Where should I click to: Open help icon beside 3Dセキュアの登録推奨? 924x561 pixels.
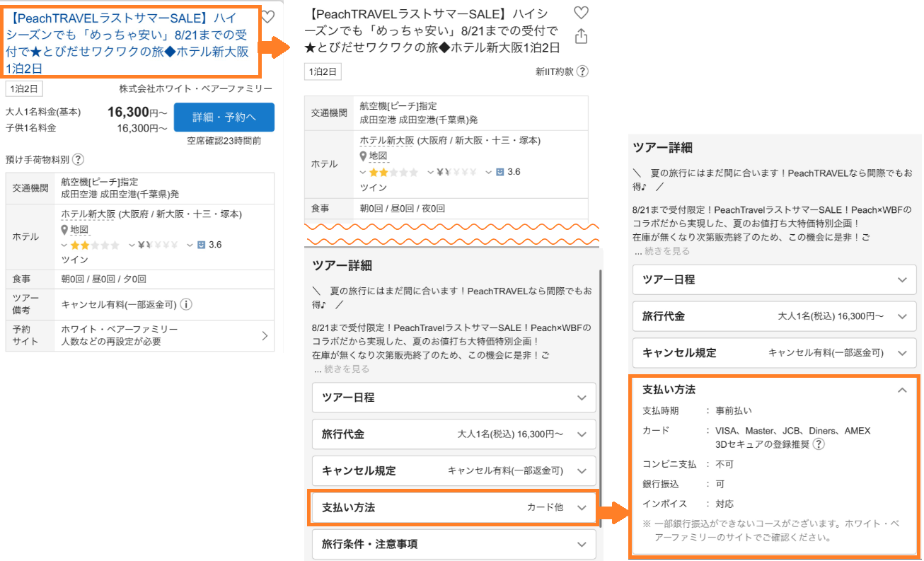819,444
